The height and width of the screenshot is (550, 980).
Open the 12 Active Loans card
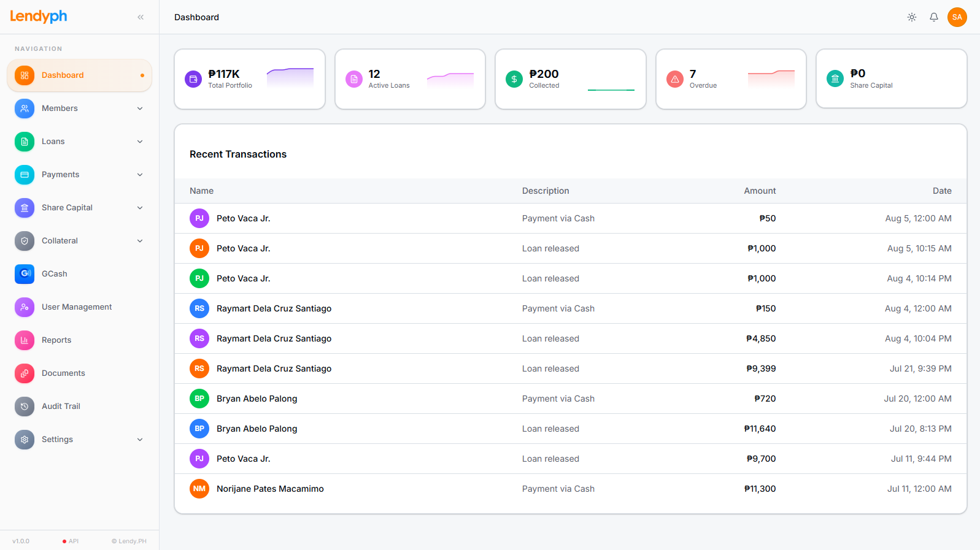tap(411, 79)
